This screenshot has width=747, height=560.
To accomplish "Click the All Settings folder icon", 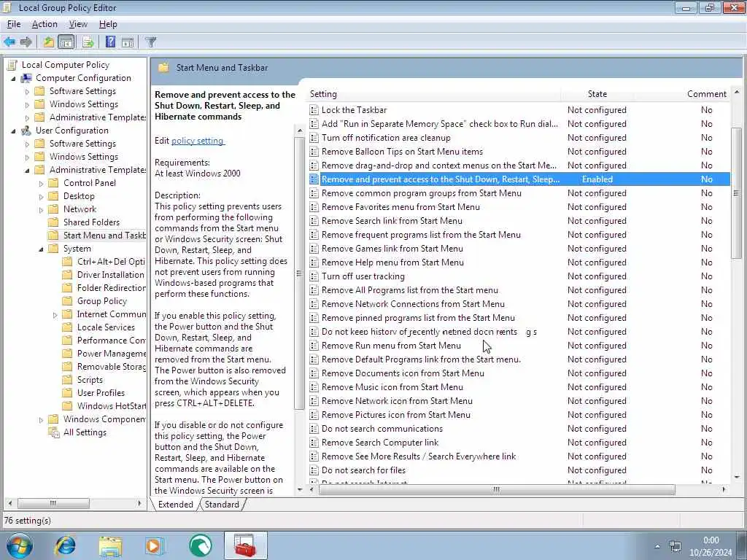I will click(x=54, y=432).
